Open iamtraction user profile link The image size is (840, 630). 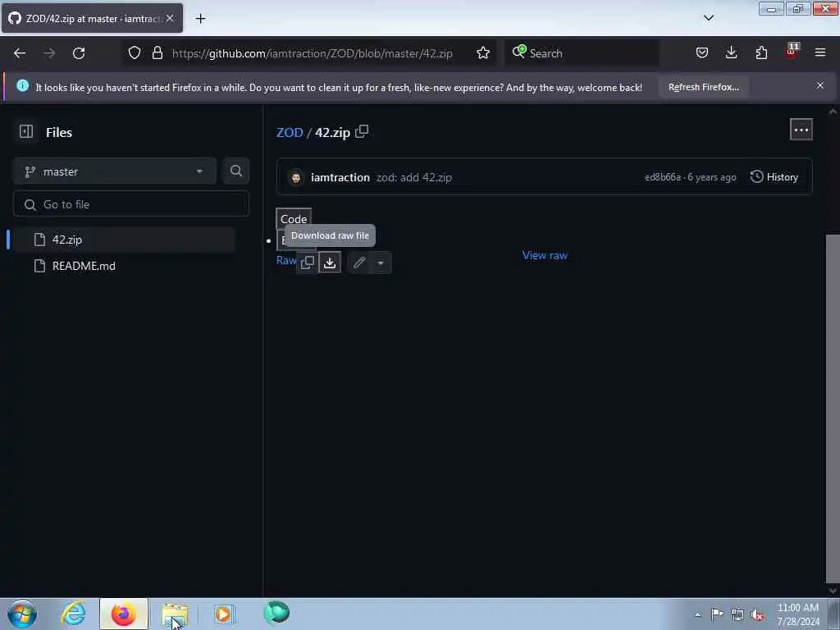click(x=340, y=177)
